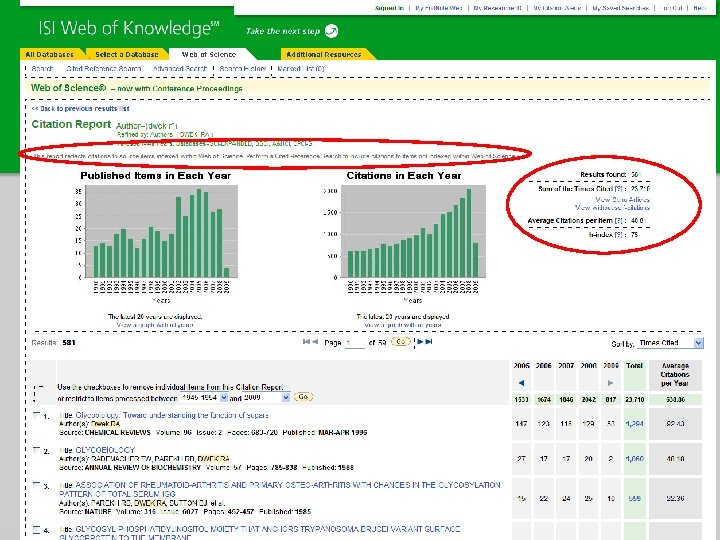This screenshot has height=540, width=720.
Task: Open Cited Reference Search
Action: [104, 68]
